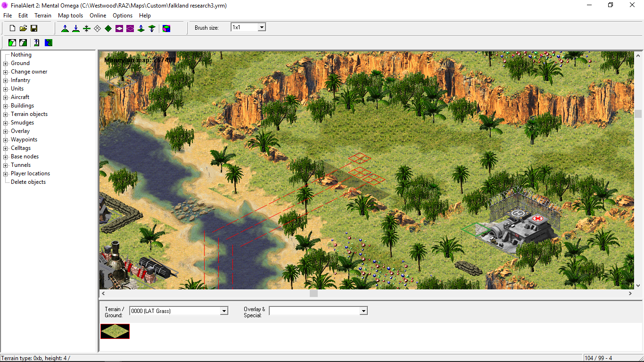Click the blue and green shoreline icon

(49, 42)
